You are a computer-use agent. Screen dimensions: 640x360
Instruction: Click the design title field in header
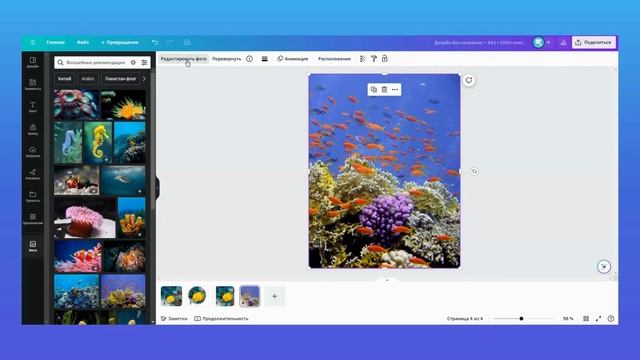click(x=478, y=42)
